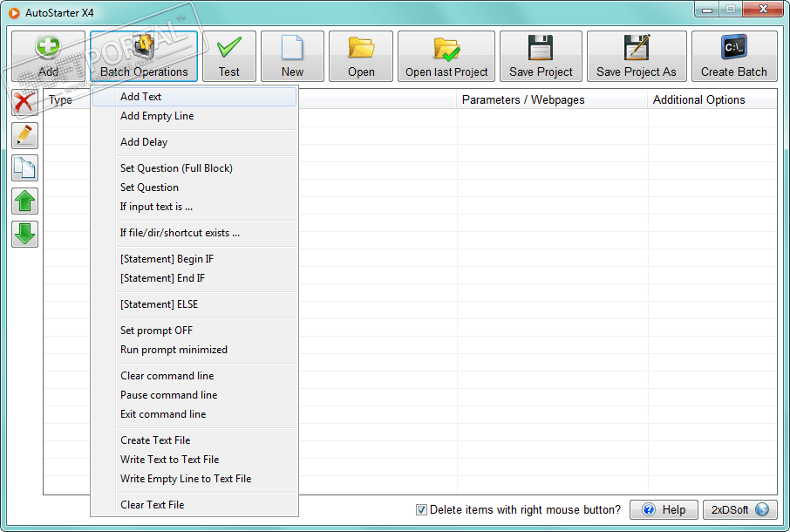Select 'Add Text' menu entry

(x=194, y=97)
